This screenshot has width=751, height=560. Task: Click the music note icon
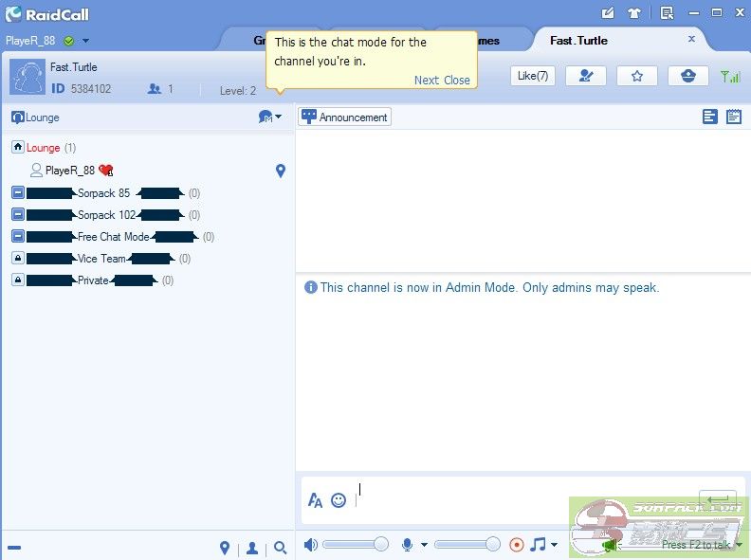538,545
